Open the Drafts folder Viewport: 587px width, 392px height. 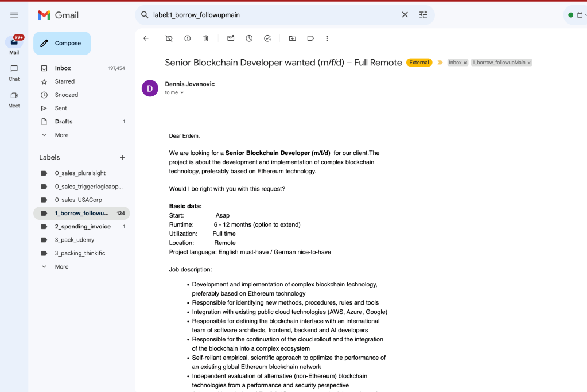click(x=81, y=121)
